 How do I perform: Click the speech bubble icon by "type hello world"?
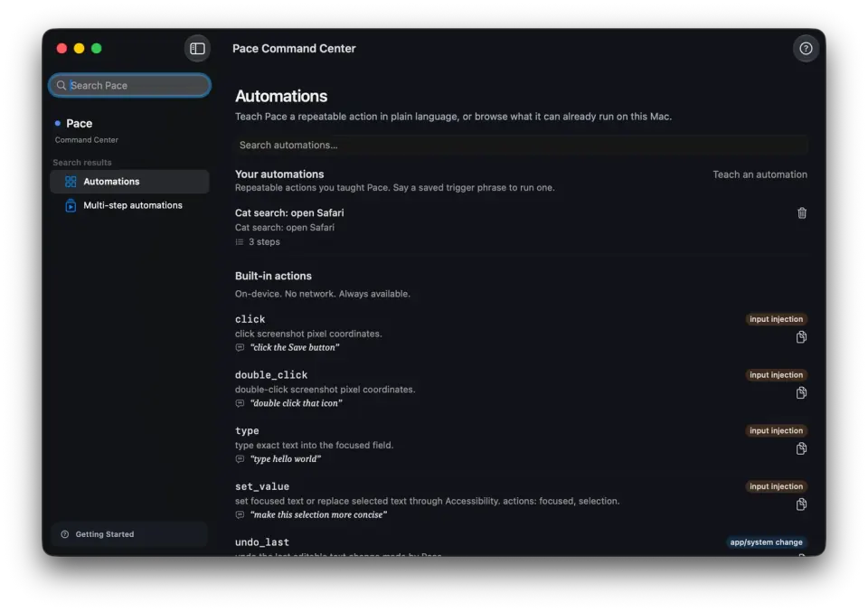point(240,459)
